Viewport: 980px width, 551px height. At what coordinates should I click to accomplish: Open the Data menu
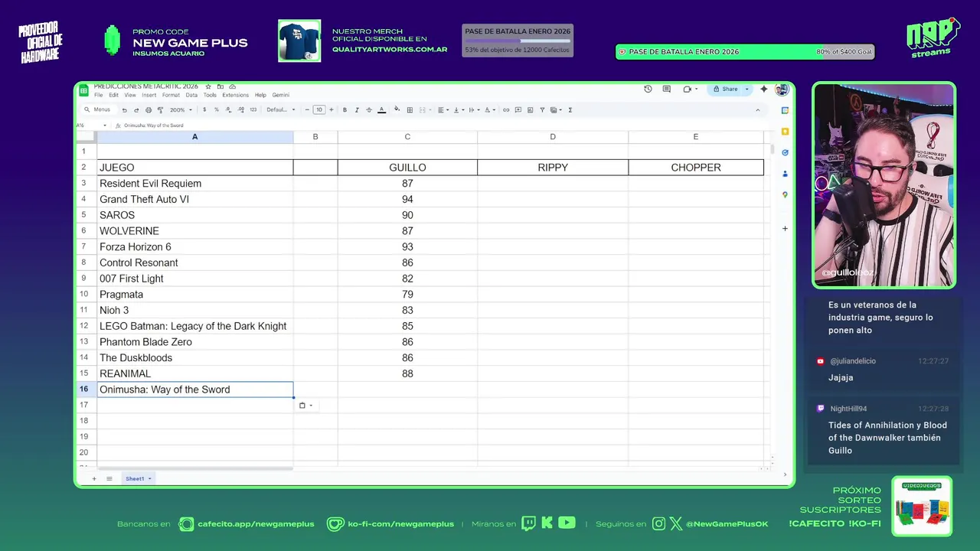(191, 95)
